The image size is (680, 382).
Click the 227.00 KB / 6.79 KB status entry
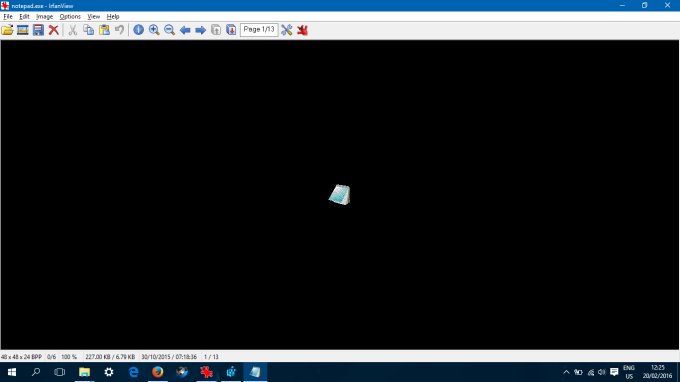coord(110,357)
